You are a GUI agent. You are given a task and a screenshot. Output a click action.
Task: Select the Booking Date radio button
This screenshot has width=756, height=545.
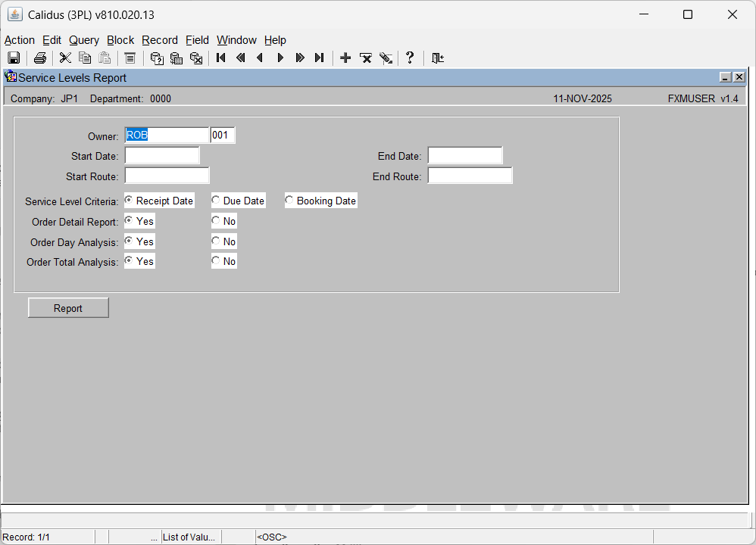coord(290,201)
